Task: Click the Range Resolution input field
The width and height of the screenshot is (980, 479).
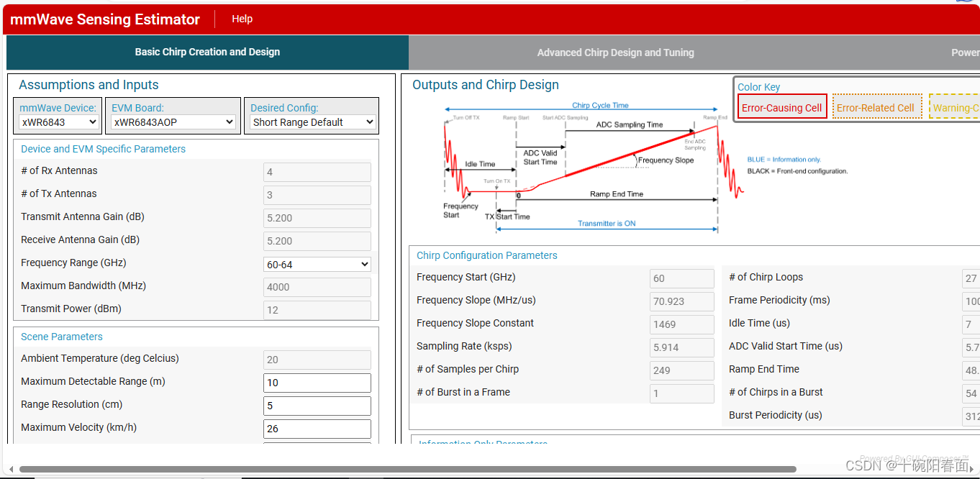Action: pyautogui.click(x=317, y=406)
